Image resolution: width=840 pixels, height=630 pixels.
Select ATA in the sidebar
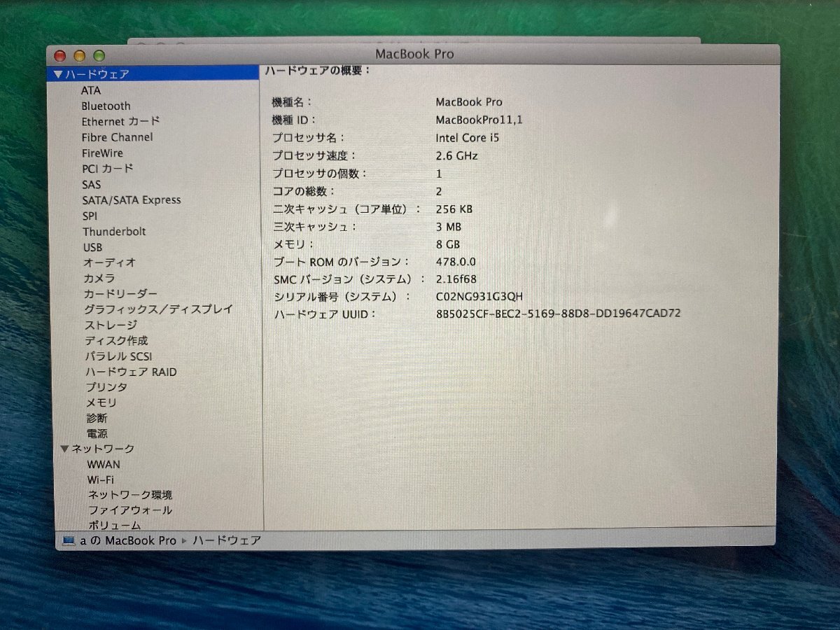(90, 90)
